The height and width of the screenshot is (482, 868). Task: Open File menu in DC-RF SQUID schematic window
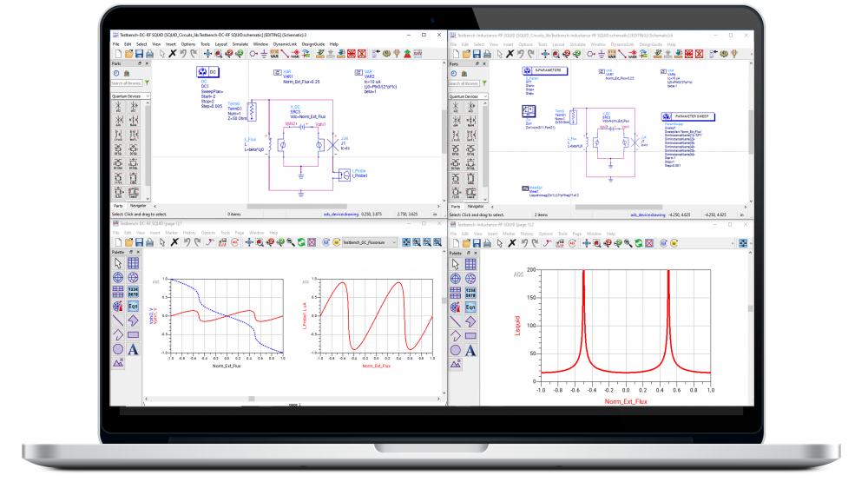click(115, 44)
